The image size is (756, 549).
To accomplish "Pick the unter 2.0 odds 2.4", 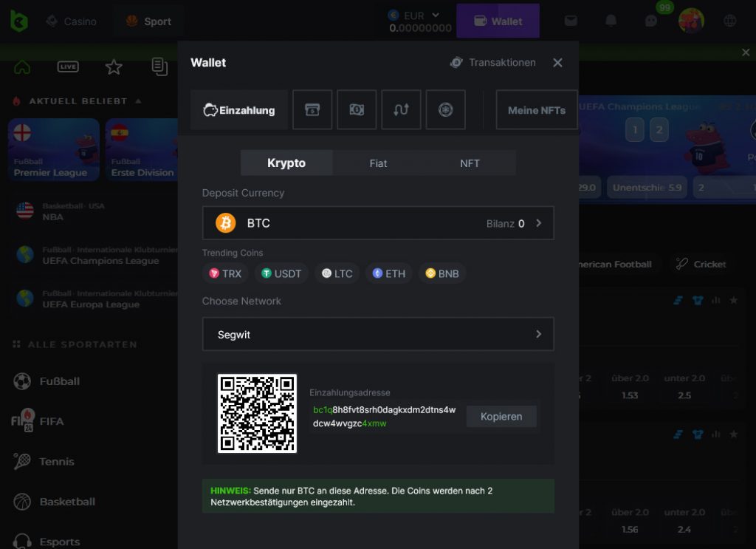I will click(x=684, y=521).
